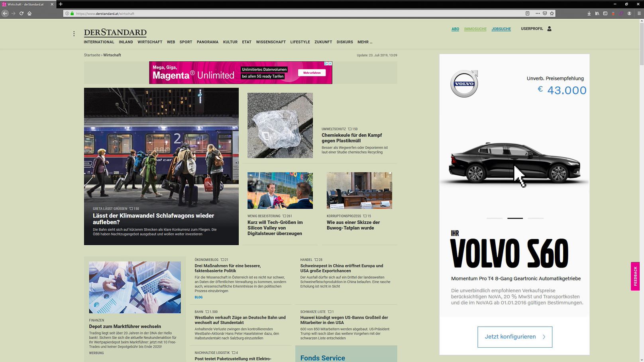Open page actions ellipsis in address bar
This screenshot has width=644, height=362.
pyautogui.click(x=538, y=13)
